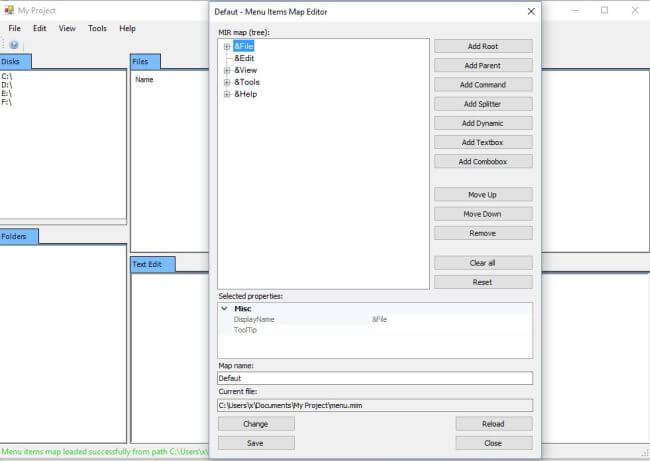Click the help icon in main toolbar

[x=14, y=45]
